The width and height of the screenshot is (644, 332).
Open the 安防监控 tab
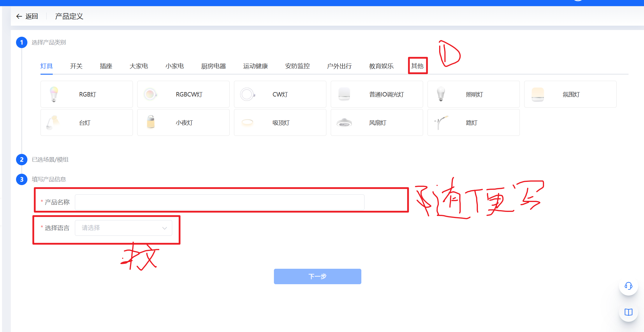[x=297, y=66]
